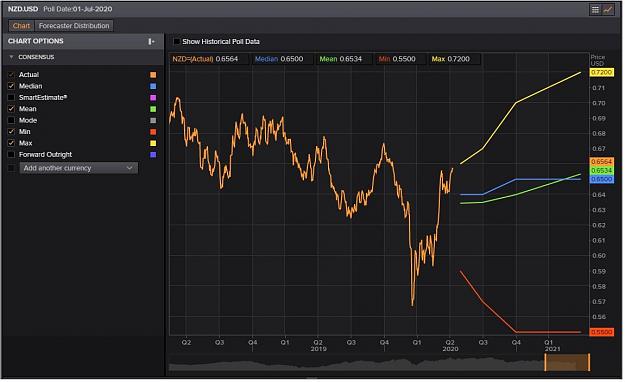Collapse the Consensus section
Screen dimensions: 625x382
tap(11, 57)
